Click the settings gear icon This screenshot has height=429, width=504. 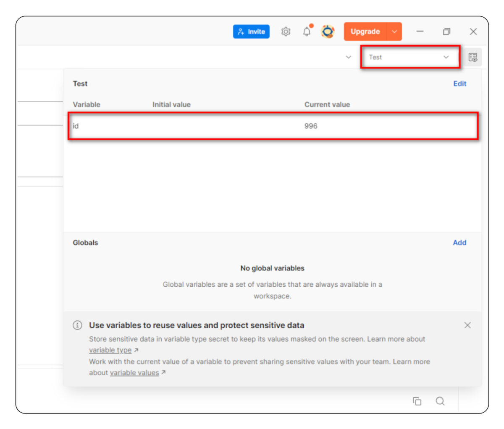click(286, 31)
